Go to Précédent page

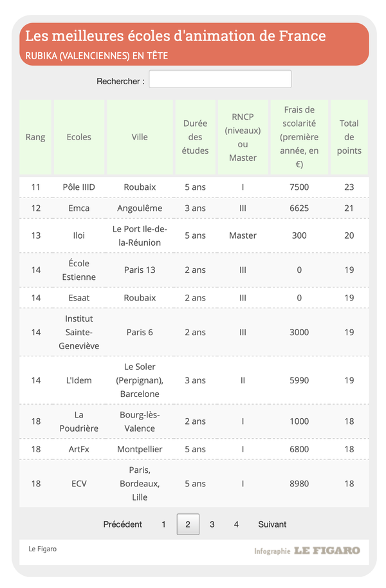(x=123, y=524)
